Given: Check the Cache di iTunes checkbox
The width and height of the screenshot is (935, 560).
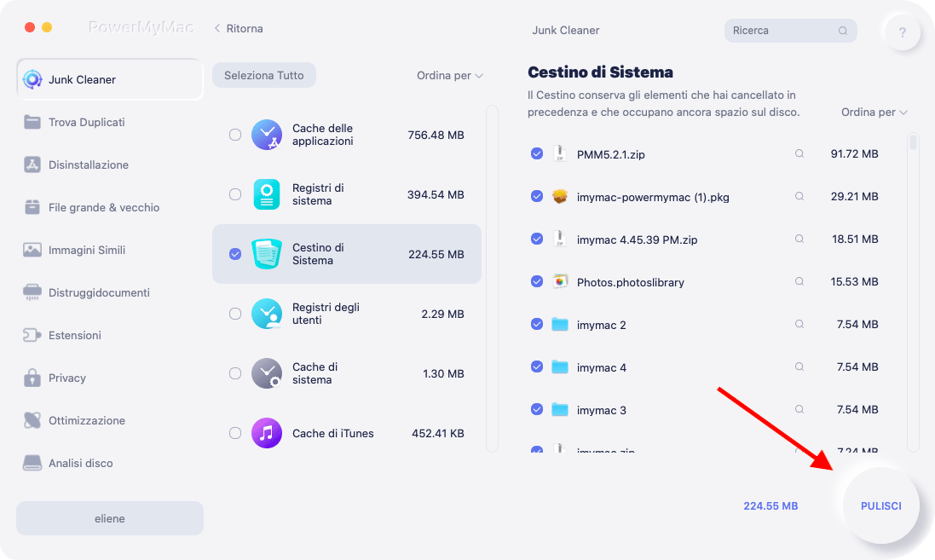Looking at the screenshot, I should (235, 433).
